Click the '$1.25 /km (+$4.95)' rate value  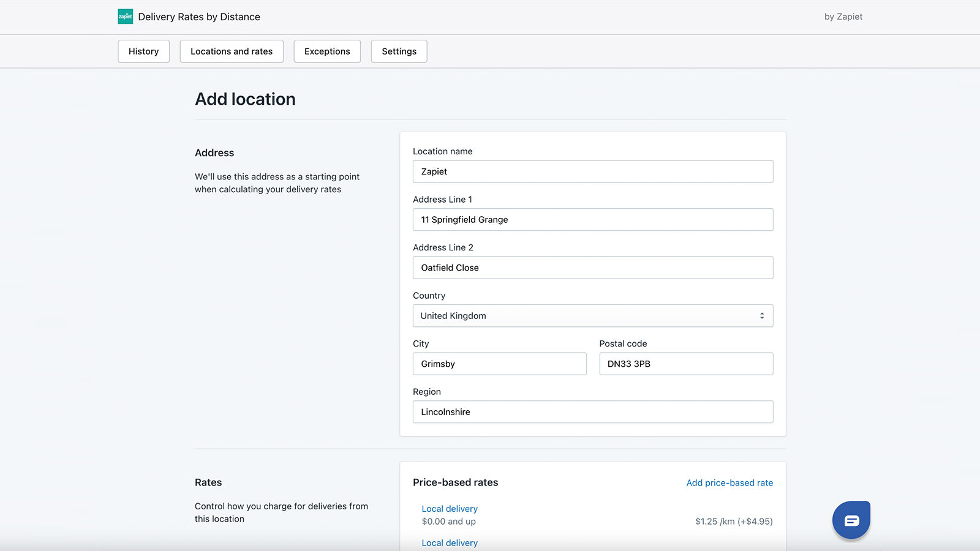pyautogui.click(x=734, y=522)
